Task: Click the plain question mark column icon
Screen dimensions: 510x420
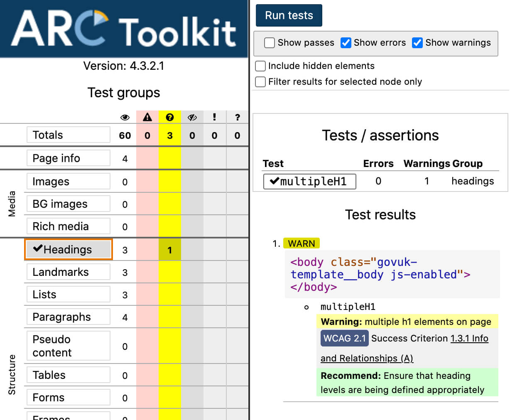Action: pos(237,118)
